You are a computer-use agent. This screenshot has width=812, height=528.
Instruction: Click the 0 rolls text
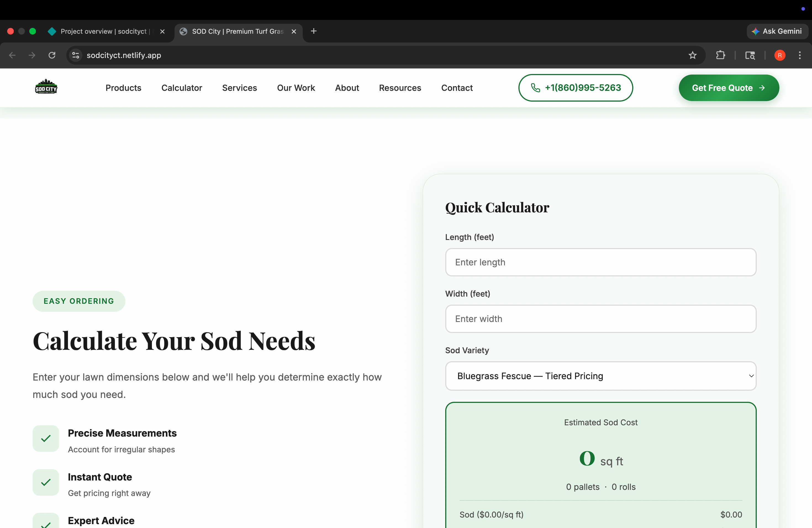[x=623, y=487]
